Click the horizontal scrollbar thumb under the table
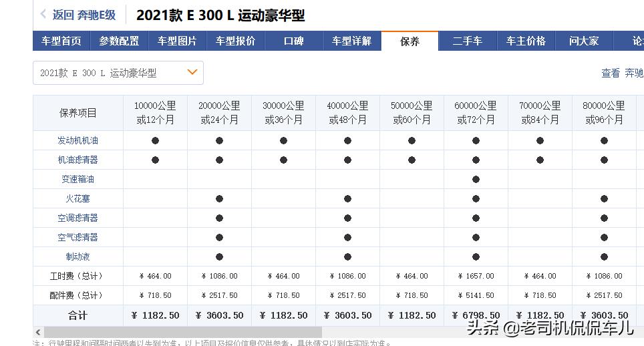Image resolution: width=644 pixels, height=346 pixels. click(182, 332)
